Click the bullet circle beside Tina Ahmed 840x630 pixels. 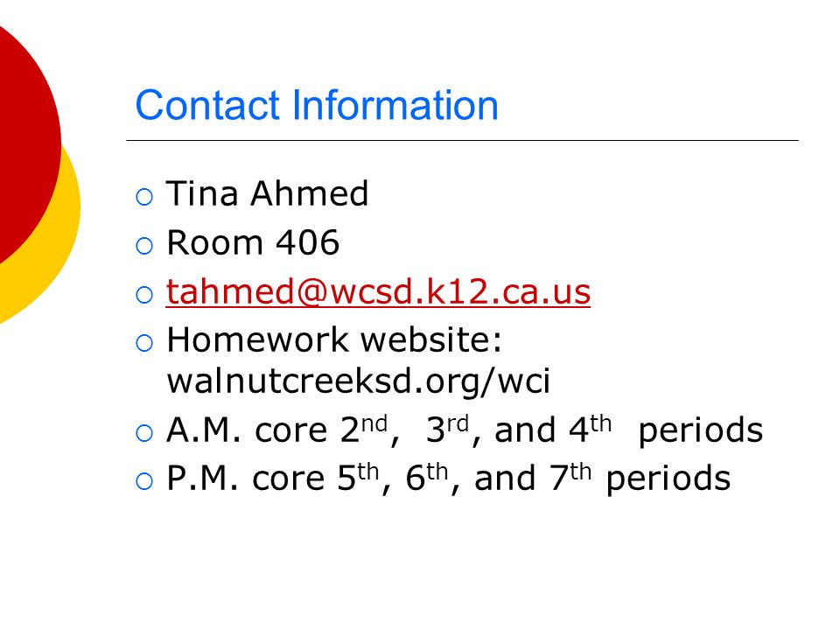point(144,197)
